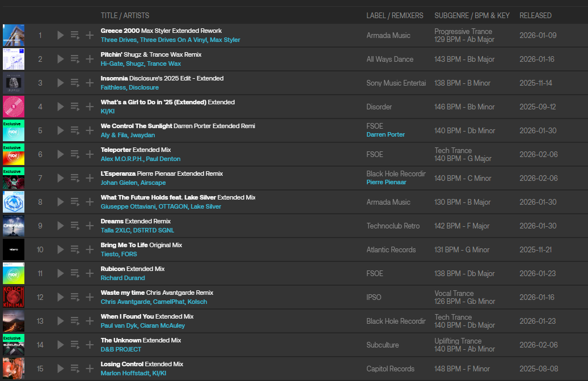Play the track Greece 2000

coord(61,35)
